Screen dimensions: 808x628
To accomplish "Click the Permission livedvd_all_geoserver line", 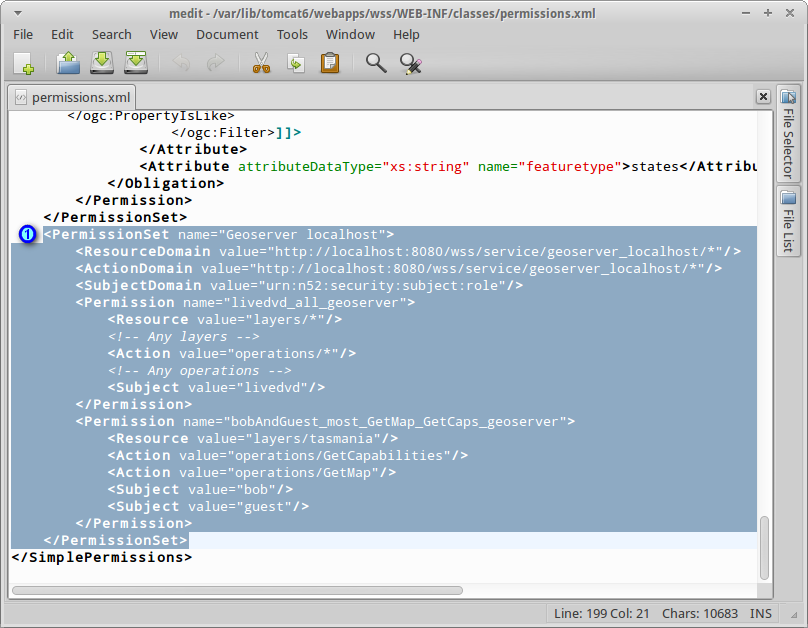I will (x=245, y=302).
